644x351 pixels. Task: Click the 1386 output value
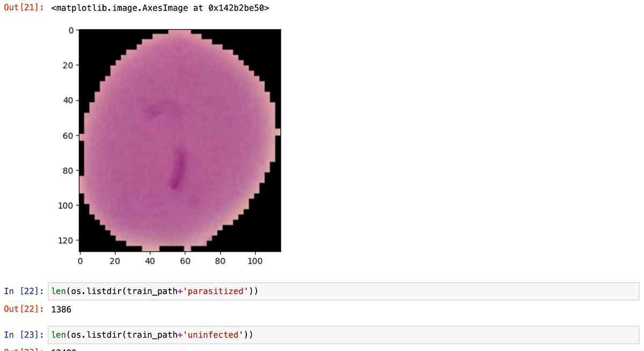[61, 310]
